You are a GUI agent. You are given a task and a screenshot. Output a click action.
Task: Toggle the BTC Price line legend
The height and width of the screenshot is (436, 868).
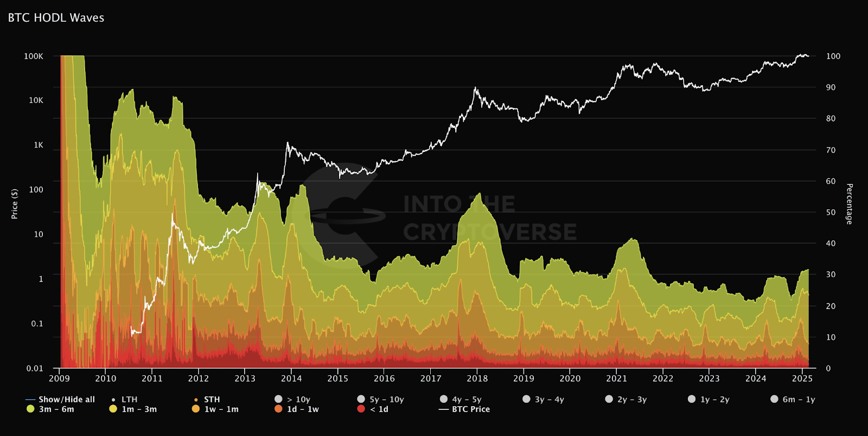pyautogui.click(x=464, y=409)
